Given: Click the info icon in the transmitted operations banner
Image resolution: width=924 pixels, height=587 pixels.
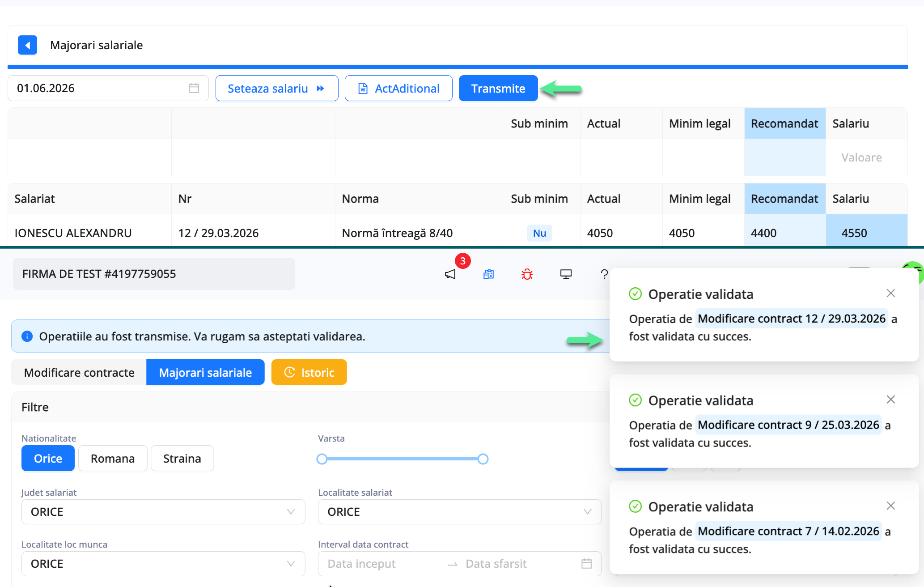Looking at the screenshot, I should (27, 336).
